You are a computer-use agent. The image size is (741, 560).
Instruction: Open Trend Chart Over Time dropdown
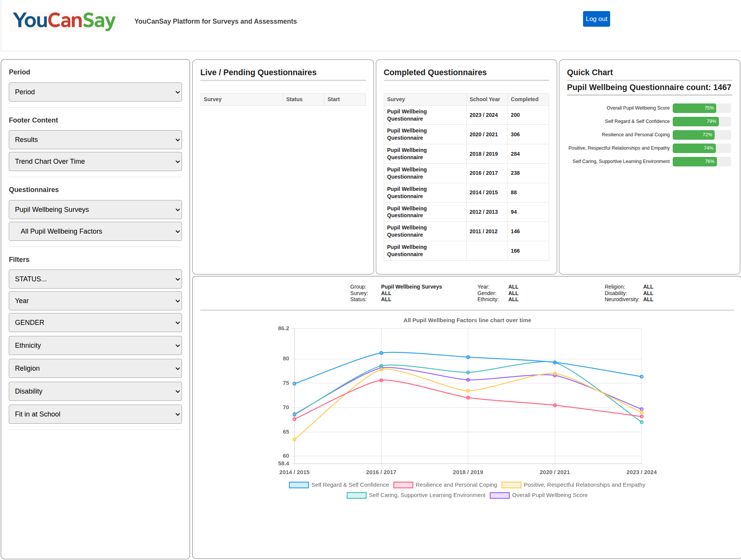[x=95, y=161]
